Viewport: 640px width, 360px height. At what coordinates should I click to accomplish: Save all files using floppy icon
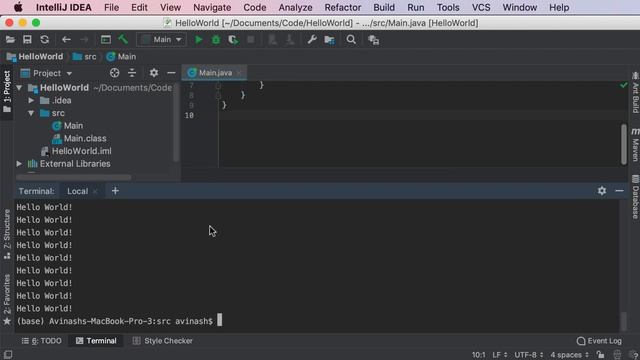tap(27, 40)
